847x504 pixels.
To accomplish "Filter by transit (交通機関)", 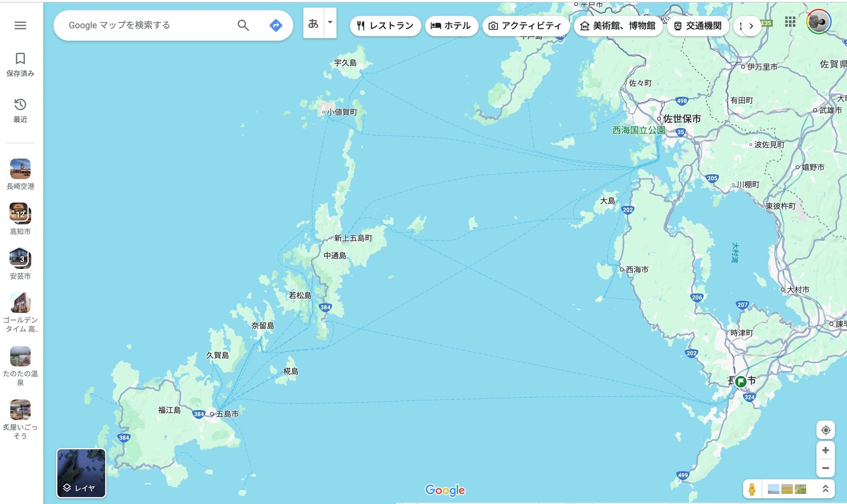I will click(698, 26).
